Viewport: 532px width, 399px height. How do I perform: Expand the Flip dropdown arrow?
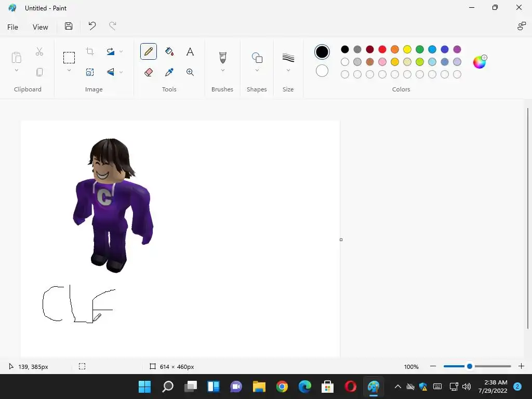click(121, 72)
